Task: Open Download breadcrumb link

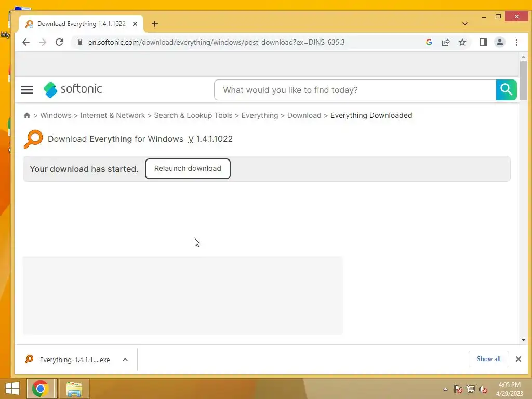Action: 304,115
